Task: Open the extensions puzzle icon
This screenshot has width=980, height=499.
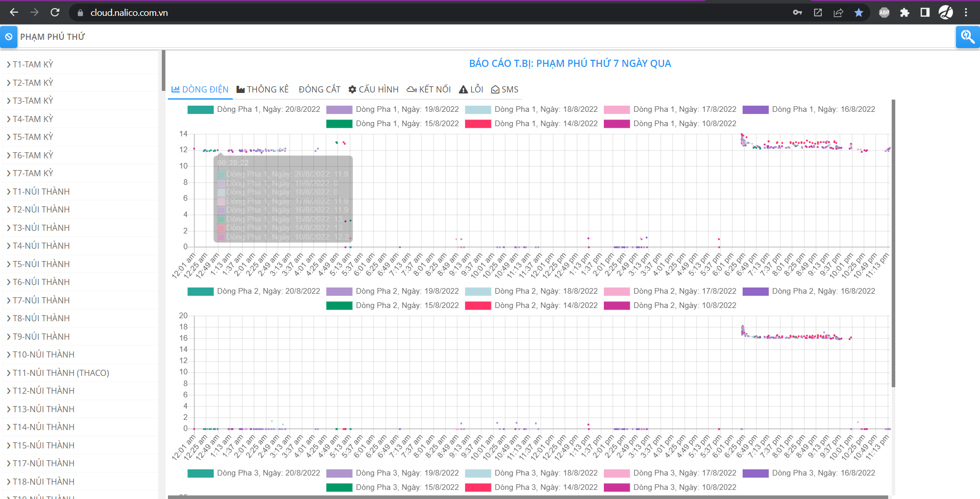Action: click(904, 12)
